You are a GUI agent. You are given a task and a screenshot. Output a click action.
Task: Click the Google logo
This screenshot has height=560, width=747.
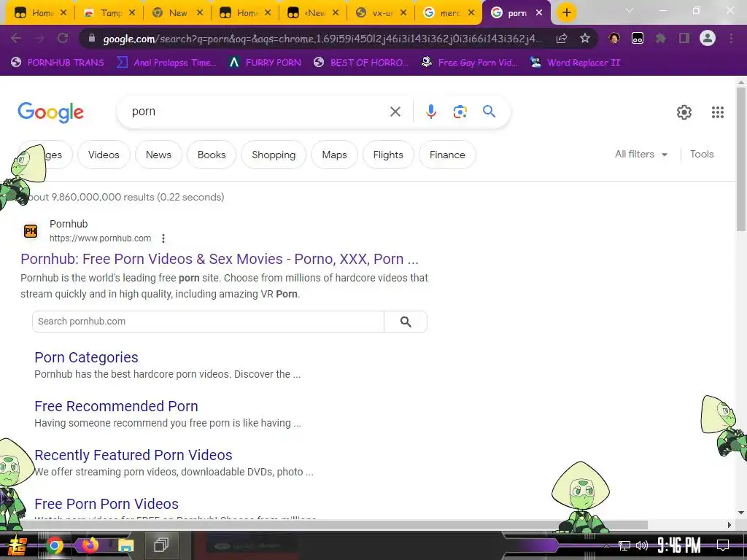pyautogui.click(x=50, y=112)
